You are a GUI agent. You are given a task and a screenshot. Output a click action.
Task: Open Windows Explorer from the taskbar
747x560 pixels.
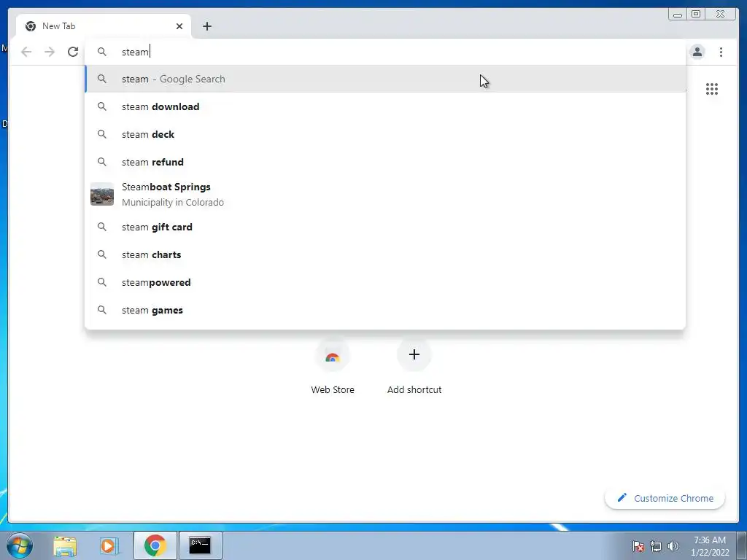click(x=65, y=545)
